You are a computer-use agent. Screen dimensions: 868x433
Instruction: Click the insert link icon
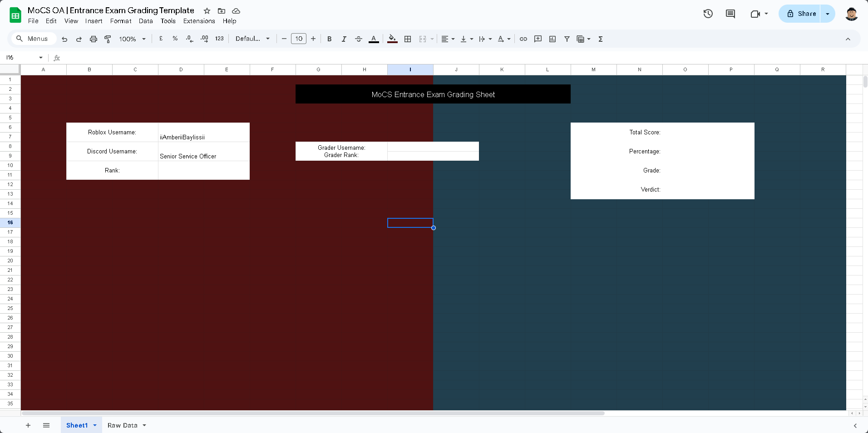coord(523,39)
